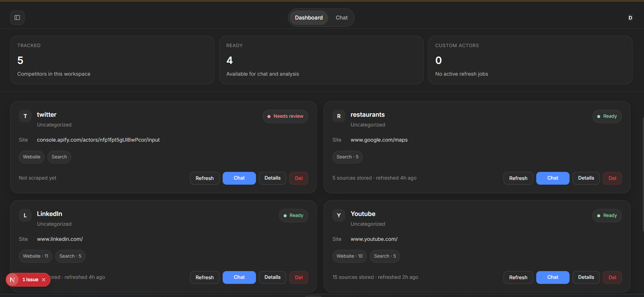
Task: Click the Youtube Y avatar icon
Action: click(x=339, y=215)
